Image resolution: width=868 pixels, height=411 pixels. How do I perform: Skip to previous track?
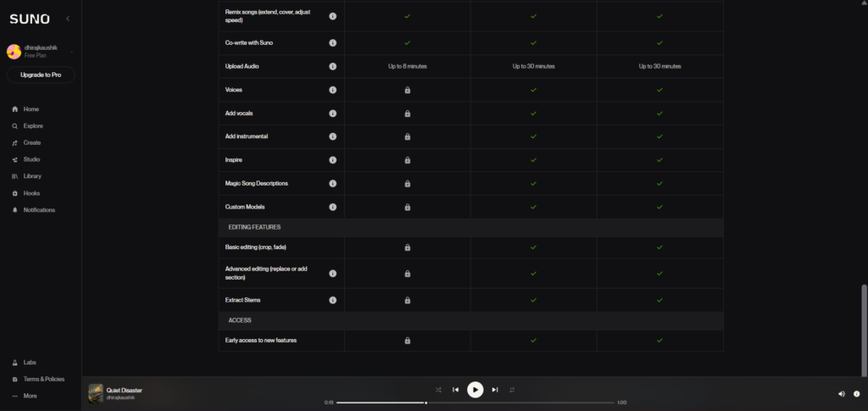click(x=455, y=390)
